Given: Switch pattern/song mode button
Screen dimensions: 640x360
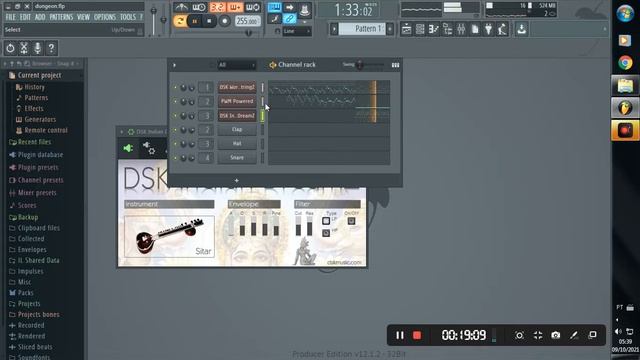Looking at the screenshot, I should click(180, 21).
